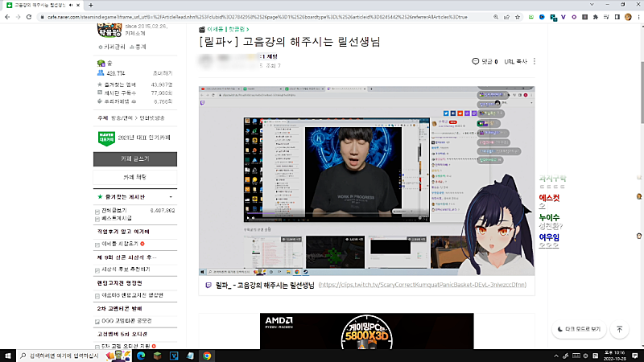Click the gray square extension icon
The width and height of the screenshot is (644, 362).
(585, 17)
